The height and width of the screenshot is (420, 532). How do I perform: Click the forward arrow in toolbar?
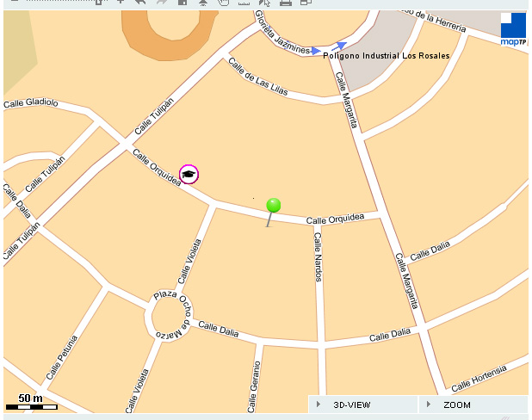pos(162,3)
